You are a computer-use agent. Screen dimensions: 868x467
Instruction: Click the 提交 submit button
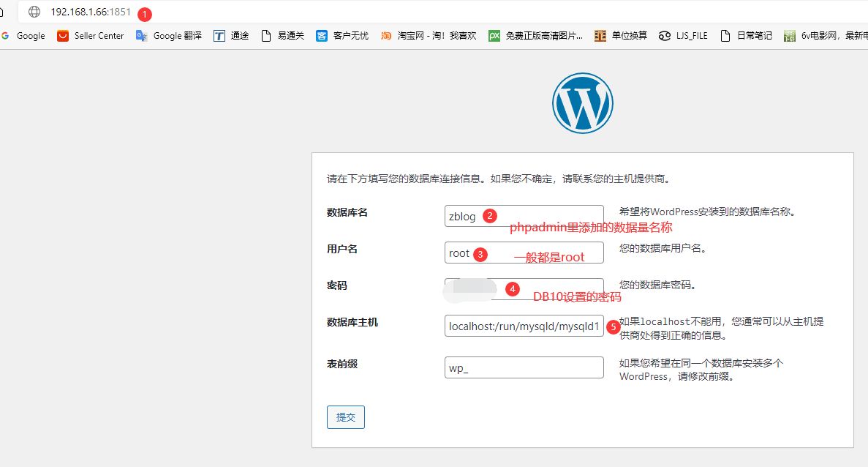345,417
